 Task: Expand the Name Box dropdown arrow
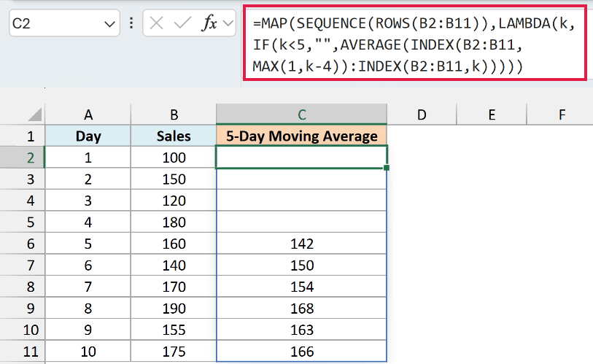click(109, 25)
